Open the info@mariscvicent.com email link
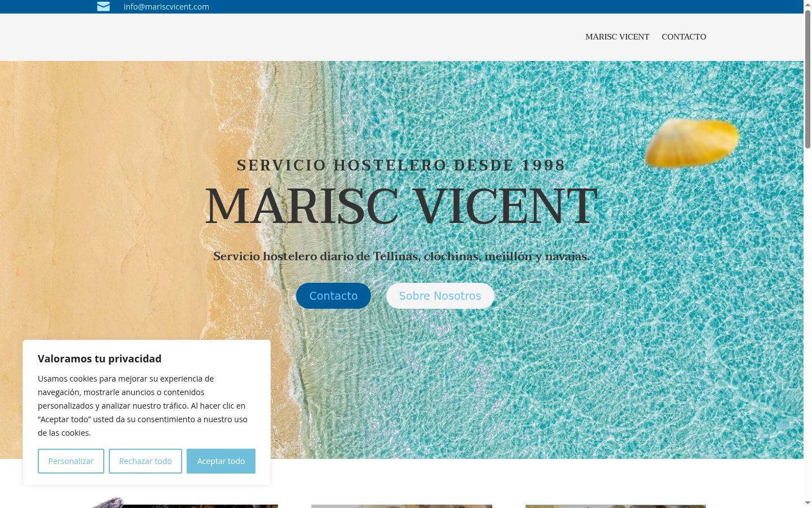This screenshot has width=812, height=508. pyautogui.click(x=166, y=7)
